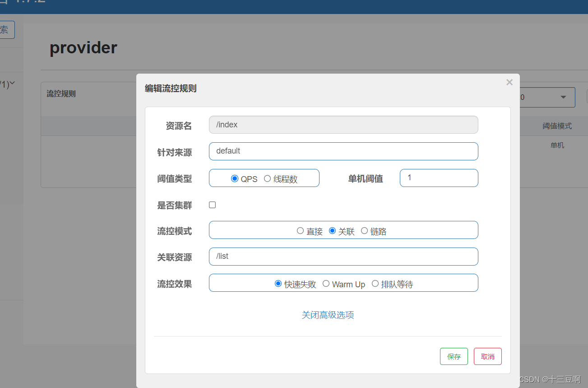Image resolution: width=588 pixels, height=388 pixels.
Task: Enable the 是否集群 checkbox
Action: click(213, 205)
